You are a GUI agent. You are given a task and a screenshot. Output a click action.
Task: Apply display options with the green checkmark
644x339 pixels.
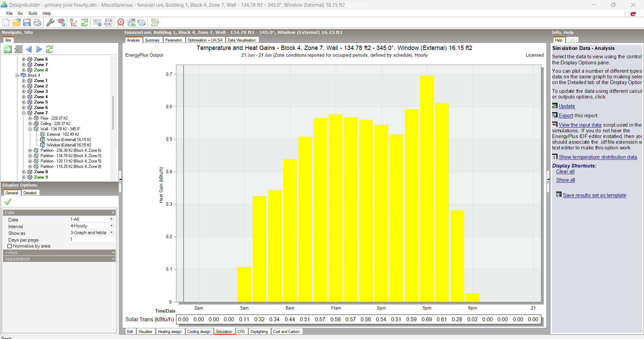coord(8,202)
